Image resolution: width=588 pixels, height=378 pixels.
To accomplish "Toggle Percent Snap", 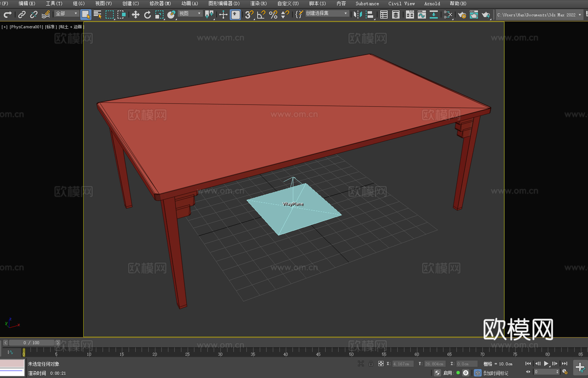I will pos(273,14).
